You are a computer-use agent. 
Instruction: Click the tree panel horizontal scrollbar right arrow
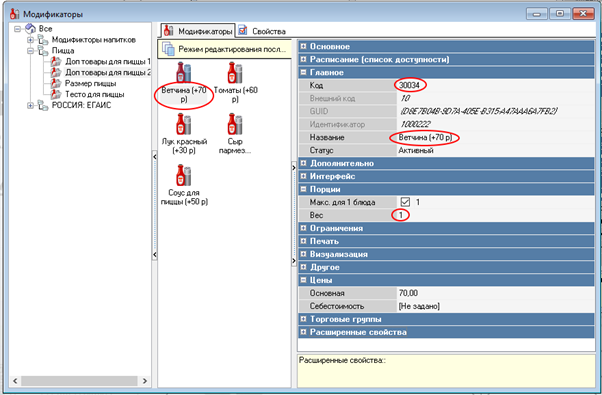pyautogui.click(x=145, y=381)
